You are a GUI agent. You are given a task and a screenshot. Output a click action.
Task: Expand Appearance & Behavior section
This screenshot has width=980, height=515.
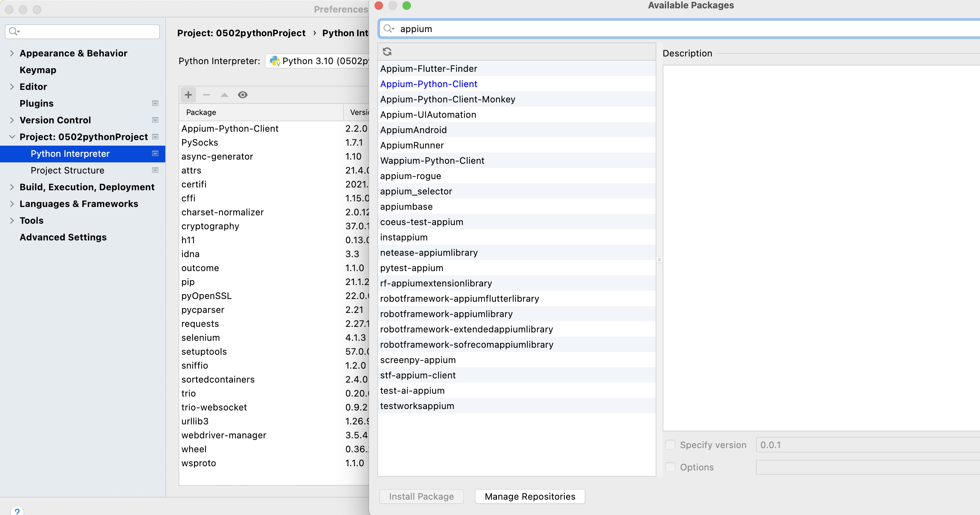[12, 53]
